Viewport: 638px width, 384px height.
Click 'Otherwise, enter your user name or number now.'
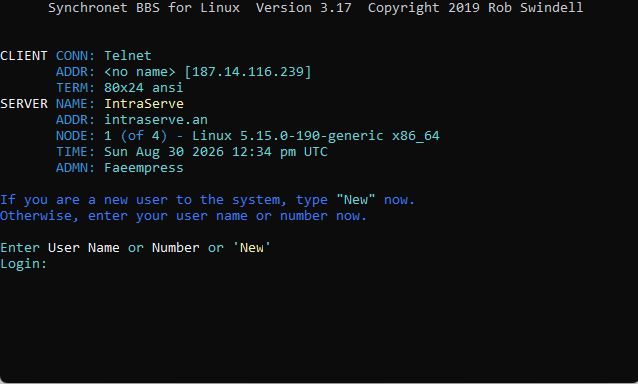(x=184, y=216)
